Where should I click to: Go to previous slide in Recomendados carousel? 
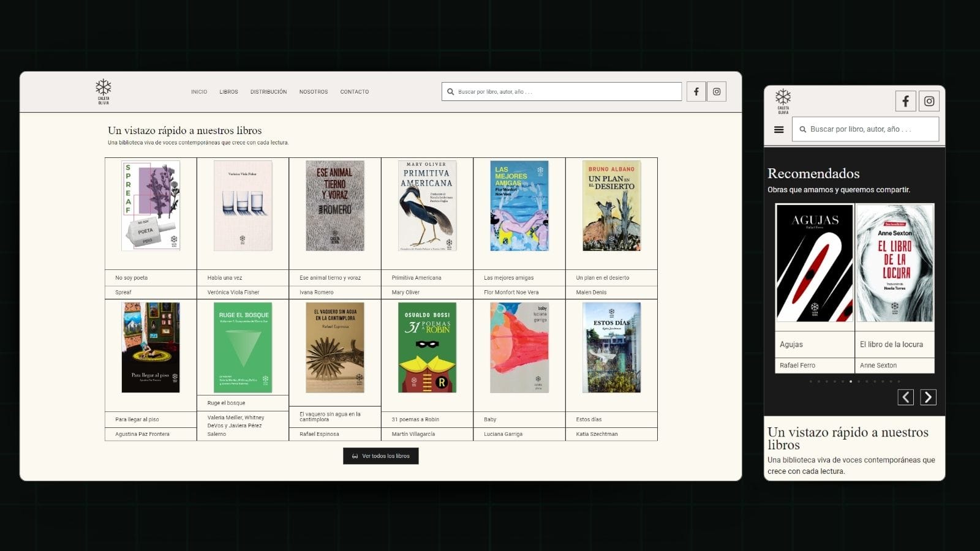click(905, 397)
